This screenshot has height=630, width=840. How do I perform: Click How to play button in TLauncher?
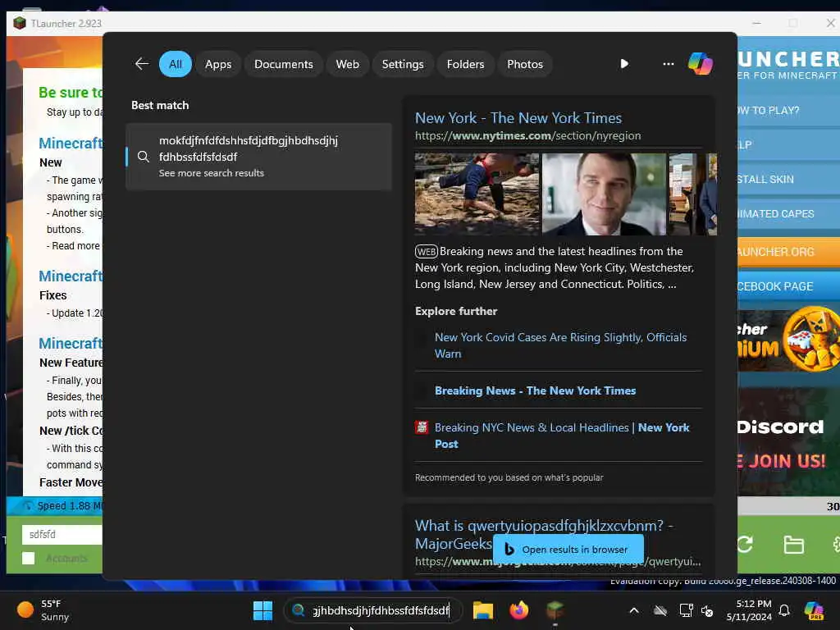click(x=788, y=111)
